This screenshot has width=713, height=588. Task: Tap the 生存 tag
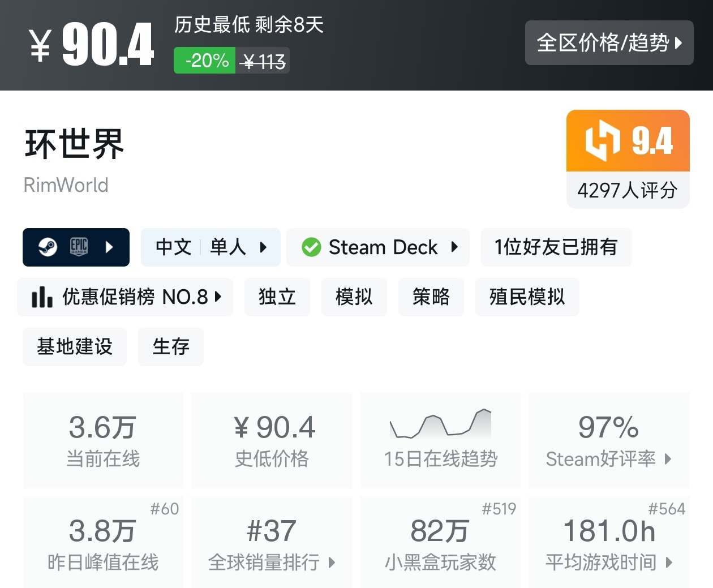170,347
